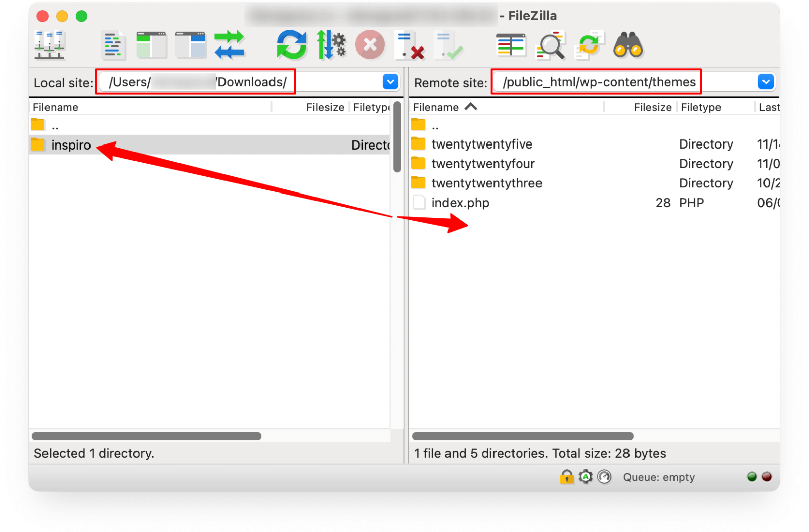This screenshot has width=809, height=532.
Task: Toggle directory comparison
Action: [x=550, y=45]
